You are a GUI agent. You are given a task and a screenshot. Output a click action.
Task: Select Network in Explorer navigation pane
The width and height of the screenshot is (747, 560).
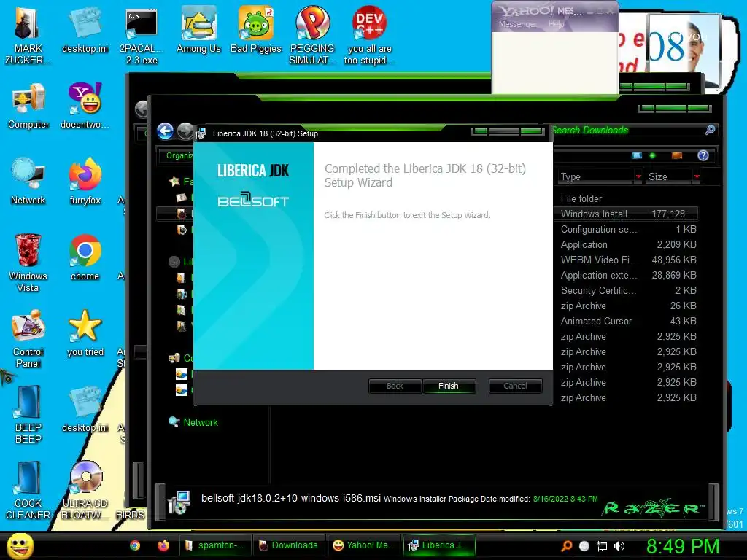pos(201,422)
